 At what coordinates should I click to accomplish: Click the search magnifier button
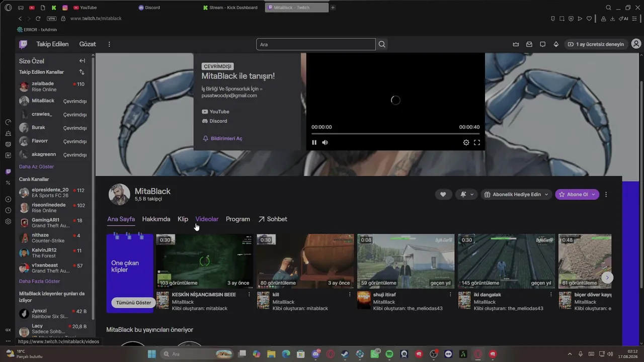382,44
